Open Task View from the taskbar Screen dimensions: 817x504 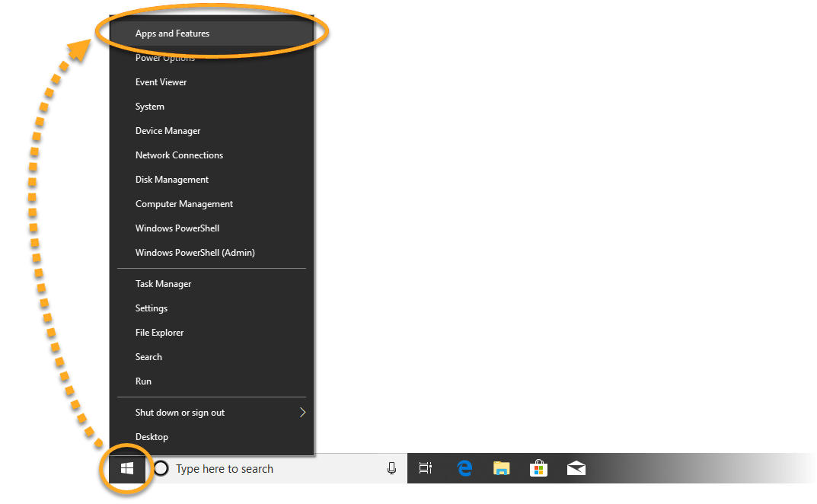point(426,469)
